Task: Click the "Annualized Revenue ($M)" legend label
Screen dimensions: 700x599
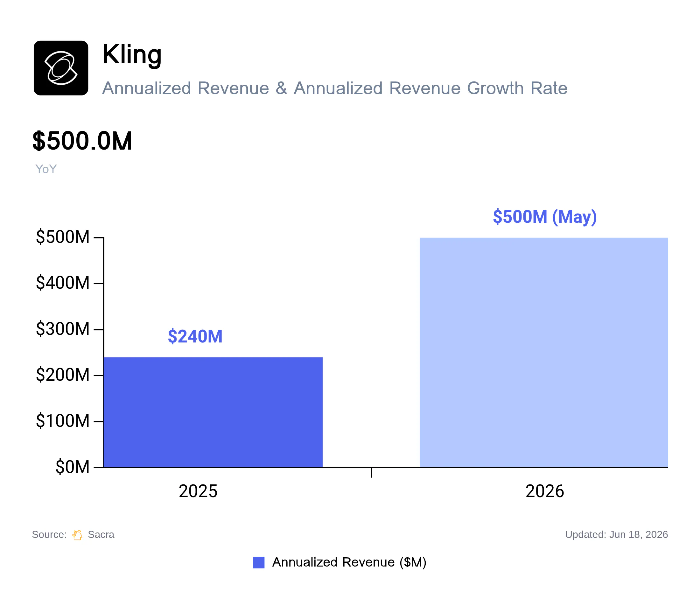Action: 349,562
